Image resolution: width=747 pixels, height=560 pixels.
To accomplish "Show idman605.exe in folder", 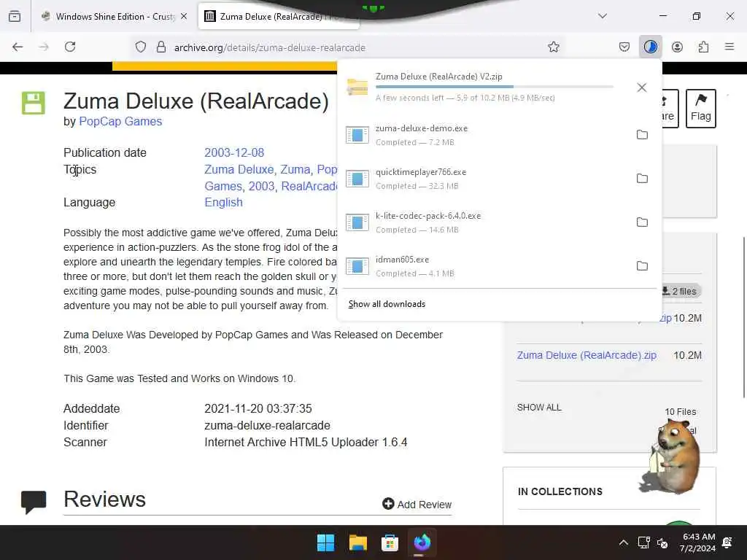I will click(642, 266).
